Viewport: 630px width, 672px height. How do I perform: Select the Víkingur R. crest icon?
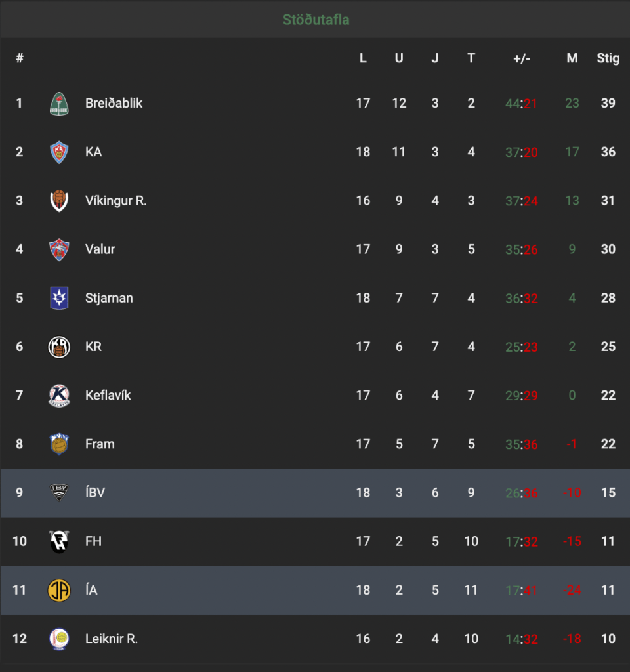point(59,201)
